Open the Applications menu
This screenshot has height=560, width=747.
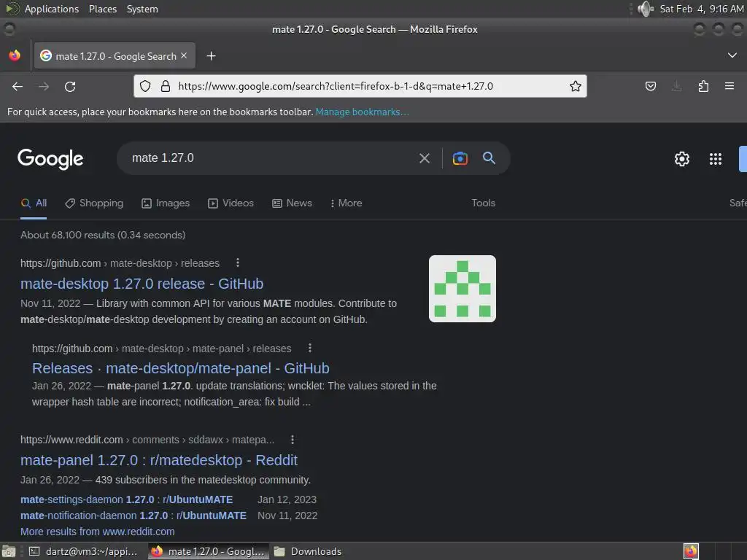[x=52, y=9]
